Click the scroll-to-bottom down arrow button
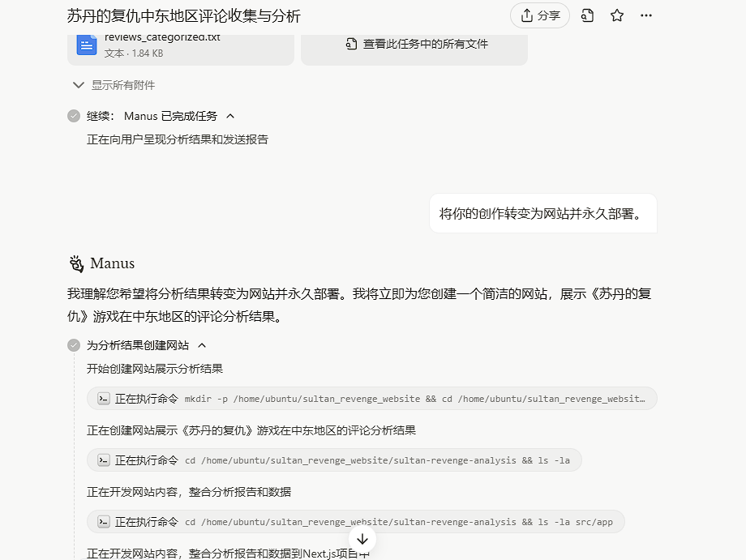The height and width of the screenshot is (560, 746). pyautogui.click(x=362, y=539)
